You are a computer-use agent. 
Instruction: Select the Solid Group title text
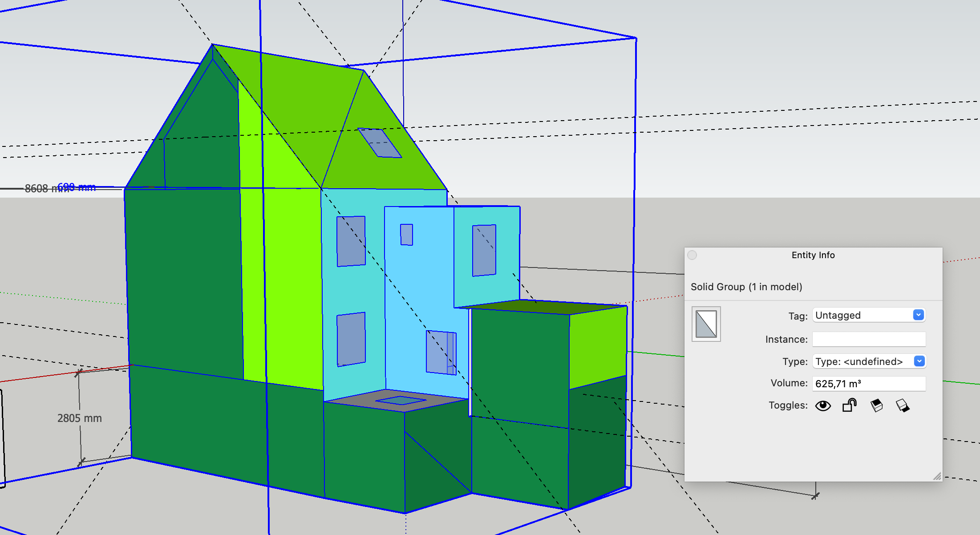[x=746, y=287]
